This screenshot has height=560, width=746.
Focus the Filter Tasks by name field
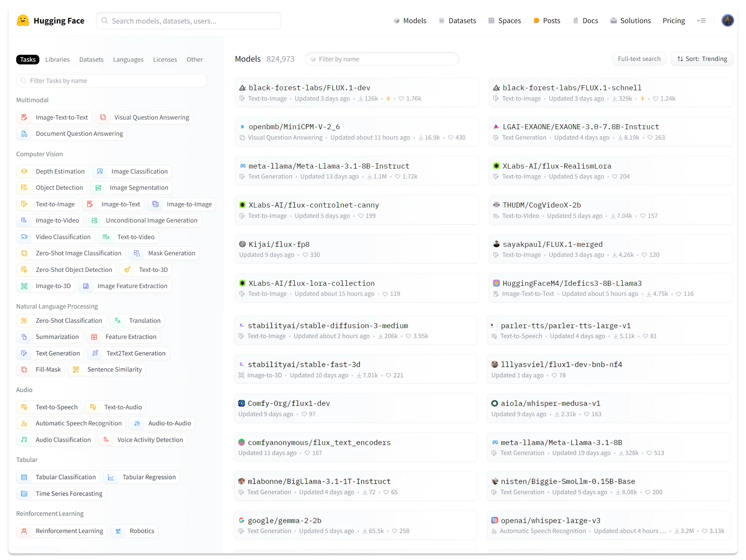click(x=112, y=81)
